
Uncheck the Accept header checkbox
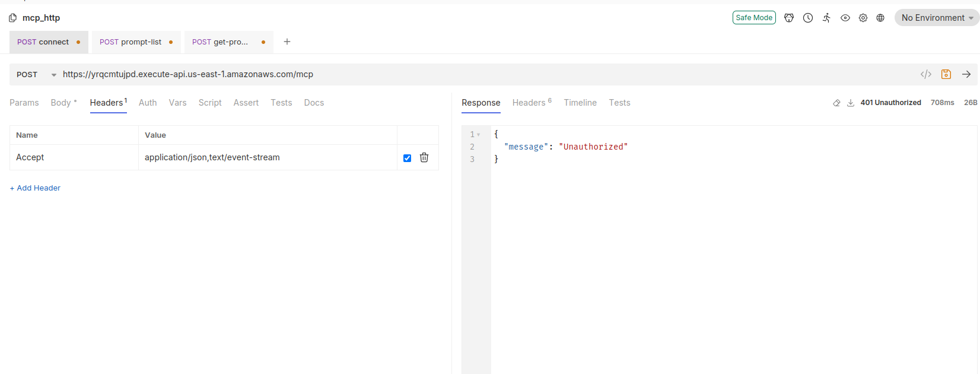tap(407, 158)
